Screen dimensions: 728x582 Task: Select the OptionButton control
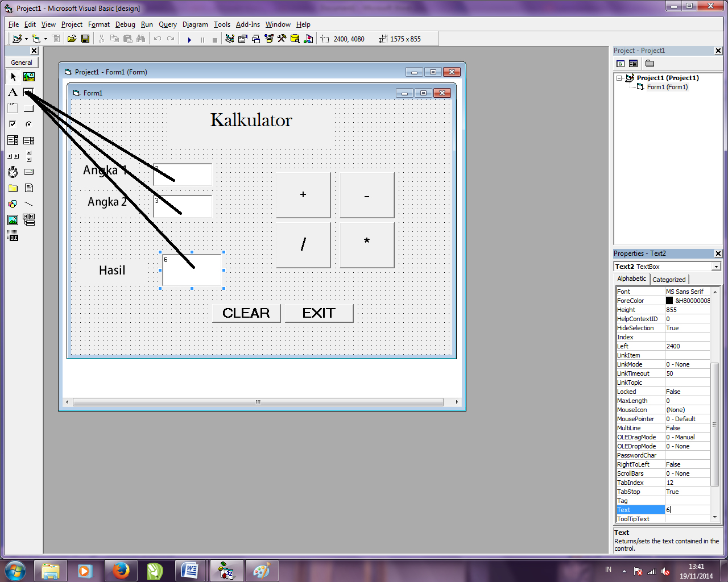28,124
